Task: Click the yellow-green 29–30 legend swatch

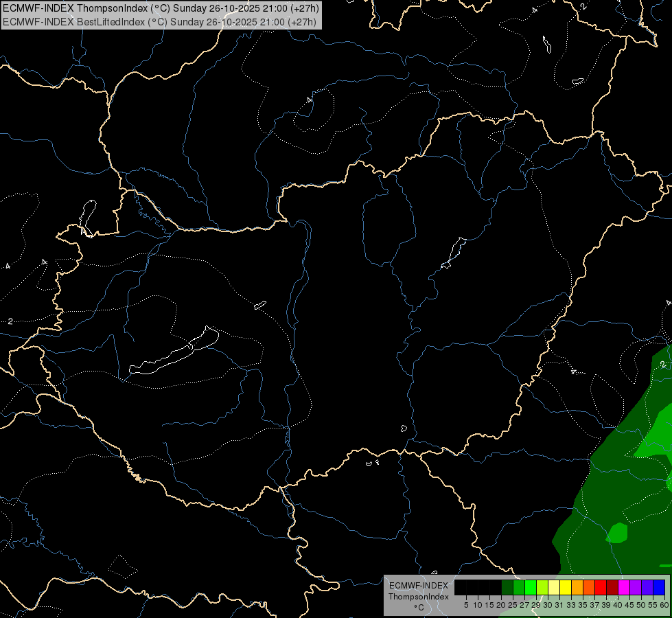Action: (x=542, y=588)
